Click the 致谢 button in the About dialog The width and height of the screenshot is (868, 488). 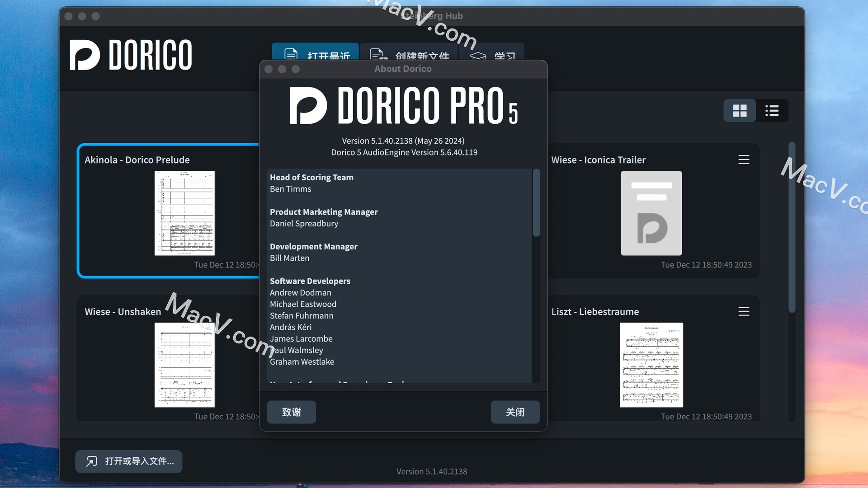click(291, 412)
